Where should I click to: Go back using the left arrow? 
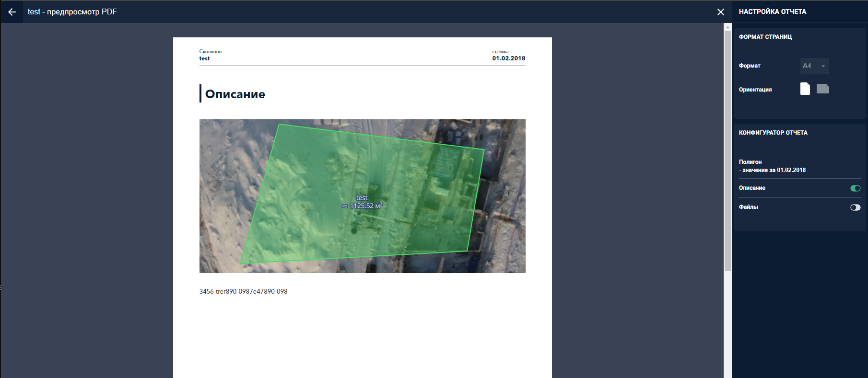(12, 12)
